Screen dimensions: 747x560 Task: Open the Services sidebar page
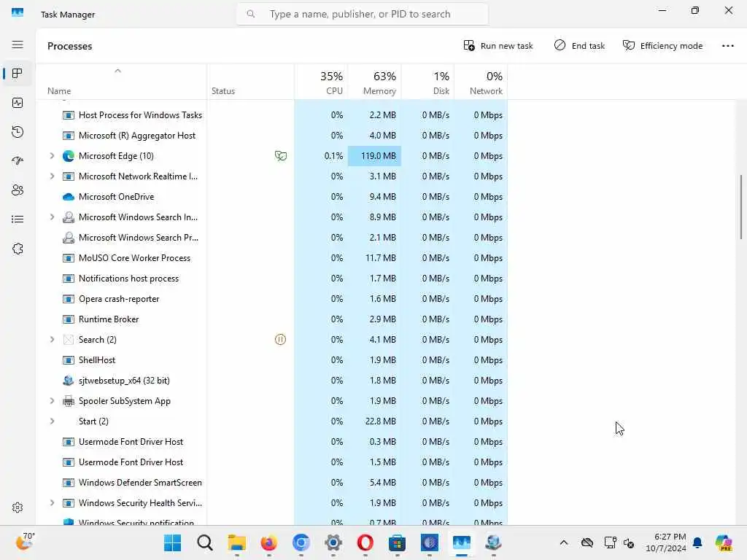[18, 249]
